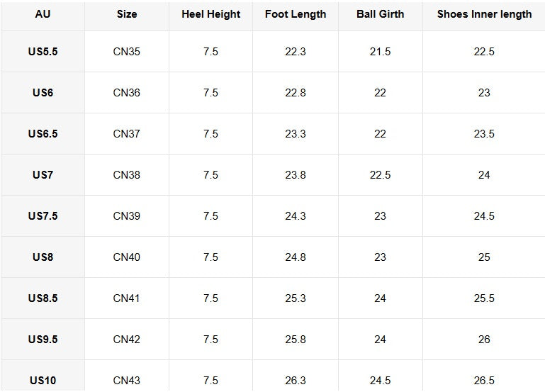Select the US5.5 row label
Image resolution: width=545 pixels, height=392 pixels.
click(x=43, y=52)
